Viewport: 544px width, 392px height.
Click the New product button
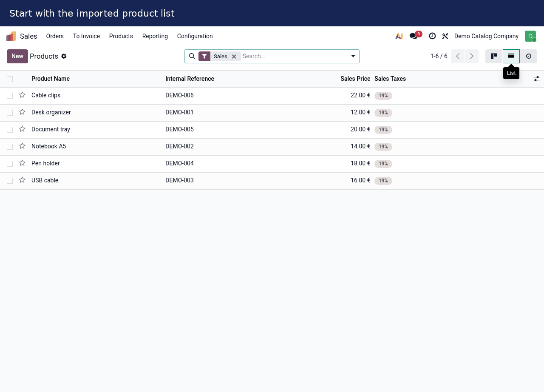tap(17, 56)
